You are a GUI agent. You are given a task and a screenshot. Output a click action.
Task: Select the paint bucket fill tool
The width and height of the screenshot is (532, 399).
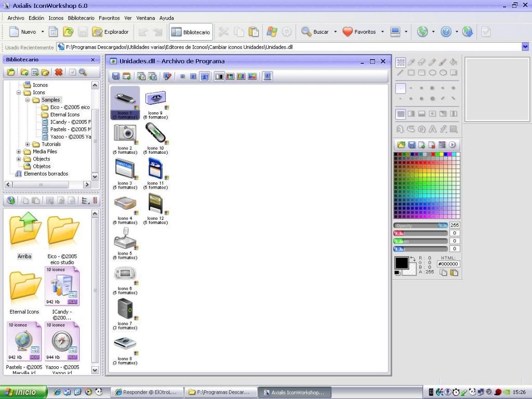[453, 62]
